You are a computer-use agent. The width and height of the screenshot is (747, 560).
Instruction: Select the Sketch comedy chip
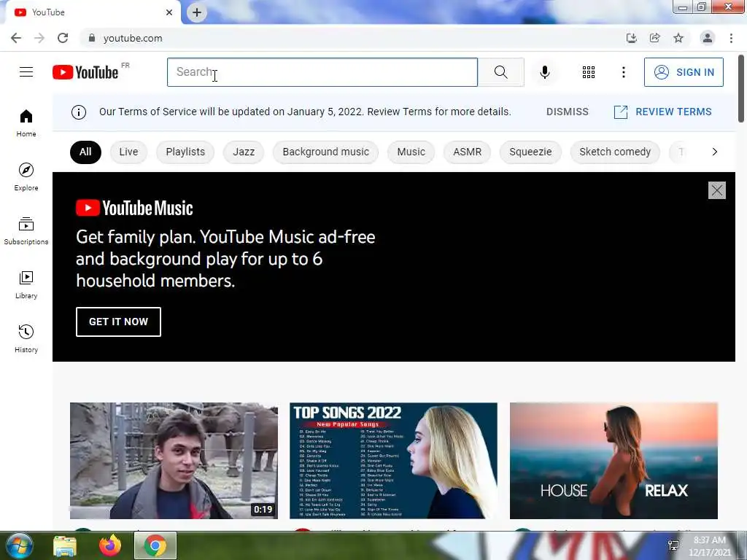[x=615, y=152]
